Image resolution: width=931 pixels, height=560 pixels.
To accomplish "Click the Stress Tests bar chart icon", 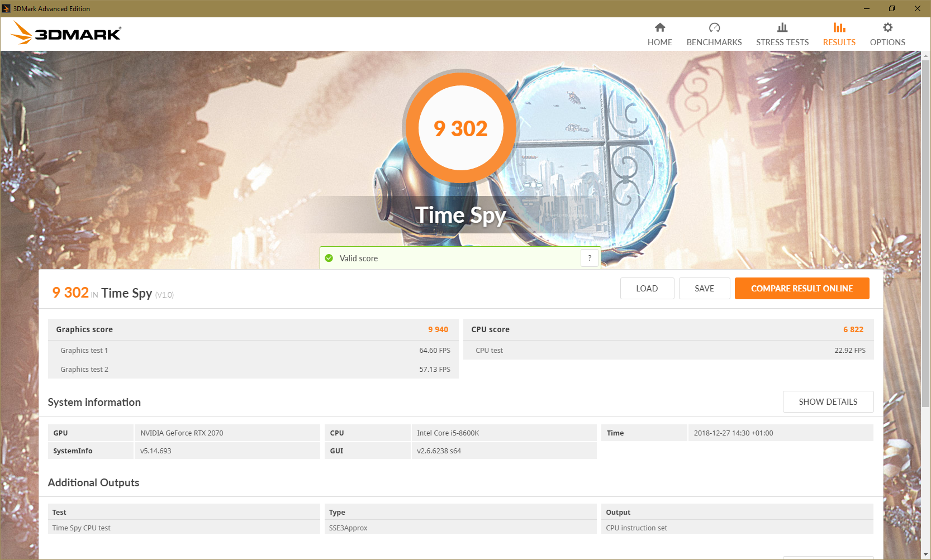I will (x=782, y=27).
